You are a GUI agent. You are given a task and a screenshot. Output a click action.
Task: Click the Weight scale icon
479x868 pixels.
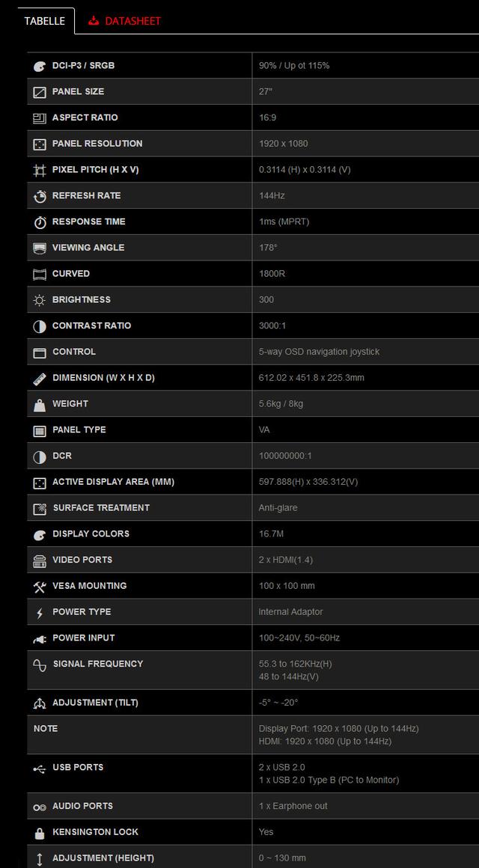click(40, 403)
